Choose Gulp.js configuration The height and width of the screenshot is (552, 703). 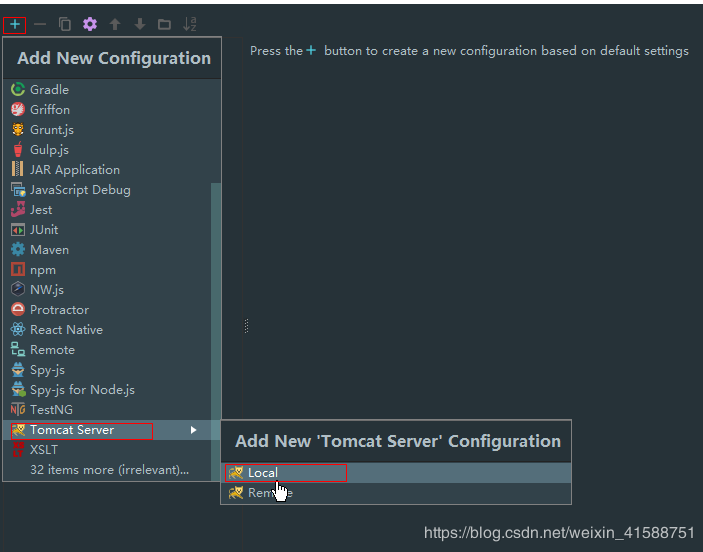point(111,150)
